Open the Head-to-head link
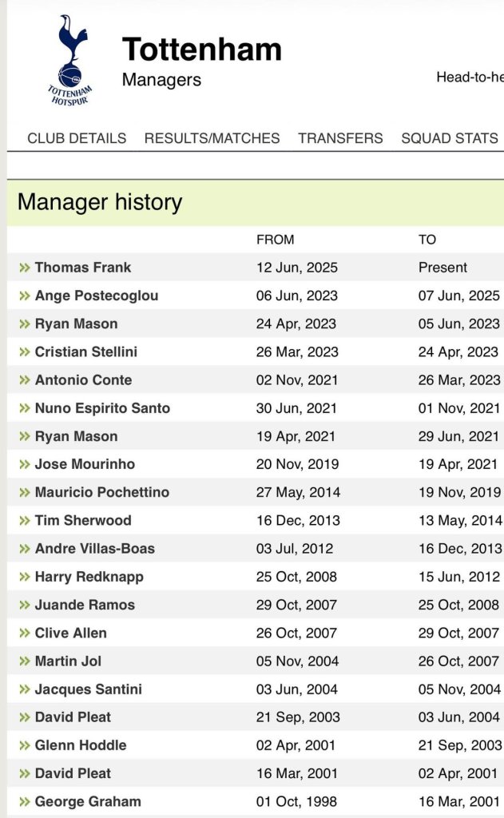The width and height of the screenshot is (504, 818). point(470,77)
